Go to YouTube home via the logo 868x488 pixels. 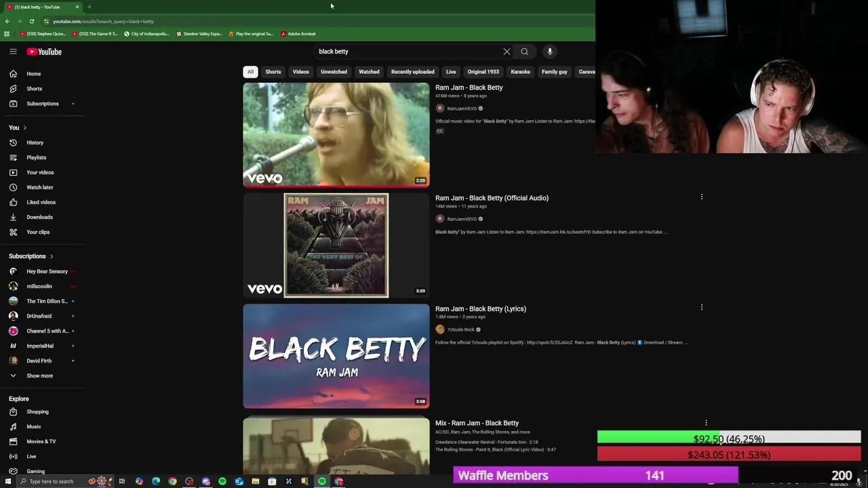tap(44, 52)
